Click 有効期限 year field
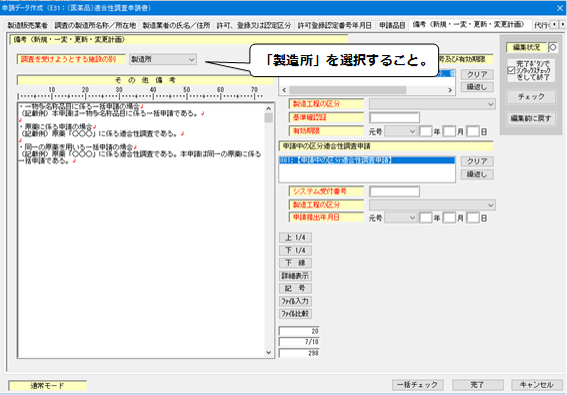 (425, 131)
